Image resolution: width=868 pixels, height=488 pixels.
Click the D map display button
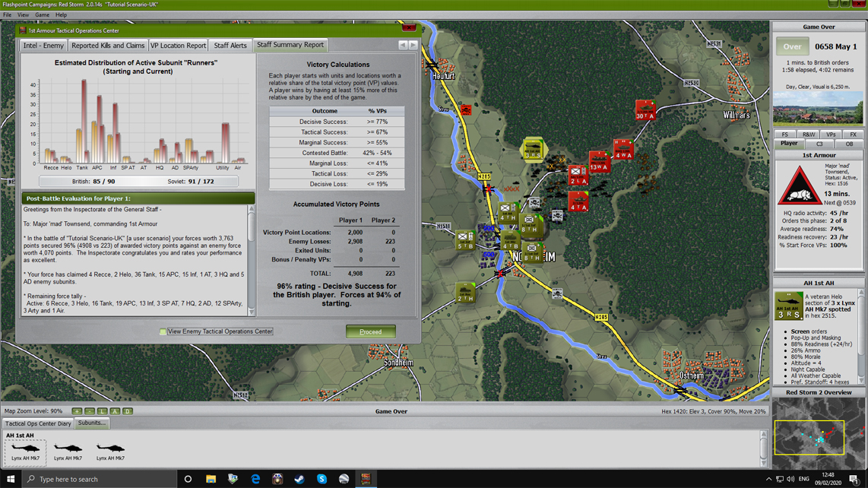point(128,411)
